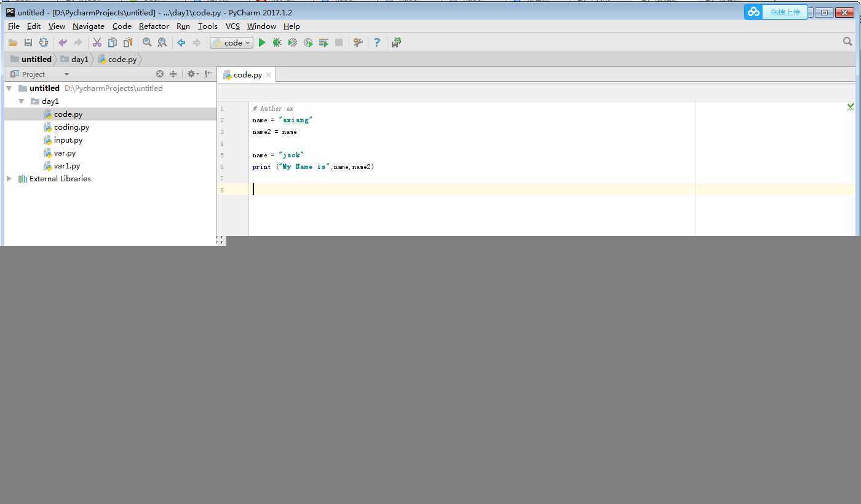The height and width of the screenshot is (504, 861).
Task: Click the Redo arrow icon
Action: [78, 42]
